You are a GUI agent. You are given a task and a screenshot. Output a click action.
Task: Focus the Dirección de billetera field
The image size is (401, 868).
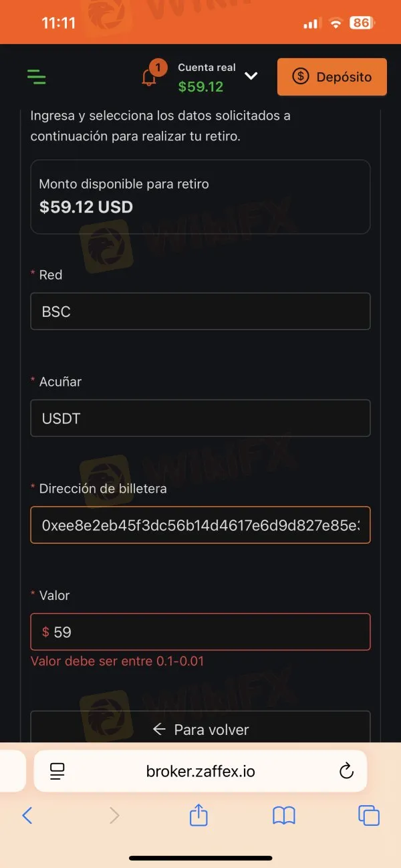coord(200,526)
